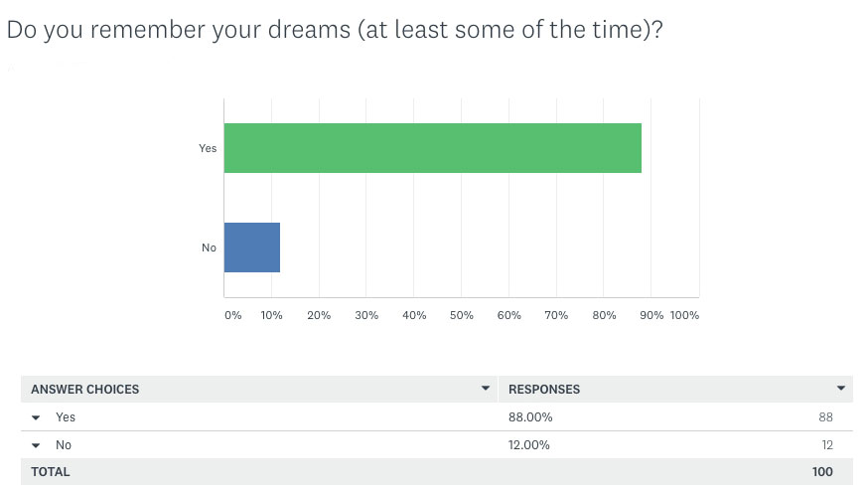Click the blue No bar

(252, 247)
